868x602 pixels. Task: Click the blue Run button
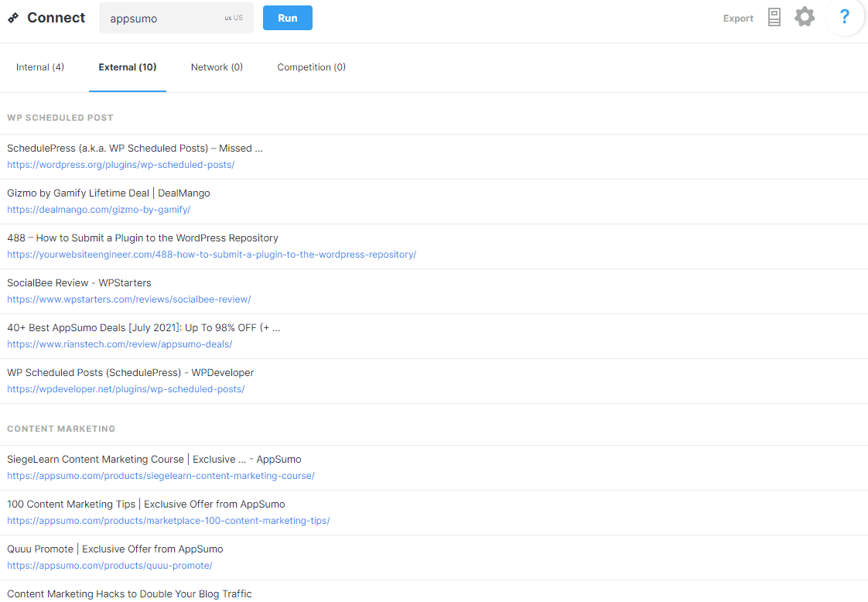(287, 18)
